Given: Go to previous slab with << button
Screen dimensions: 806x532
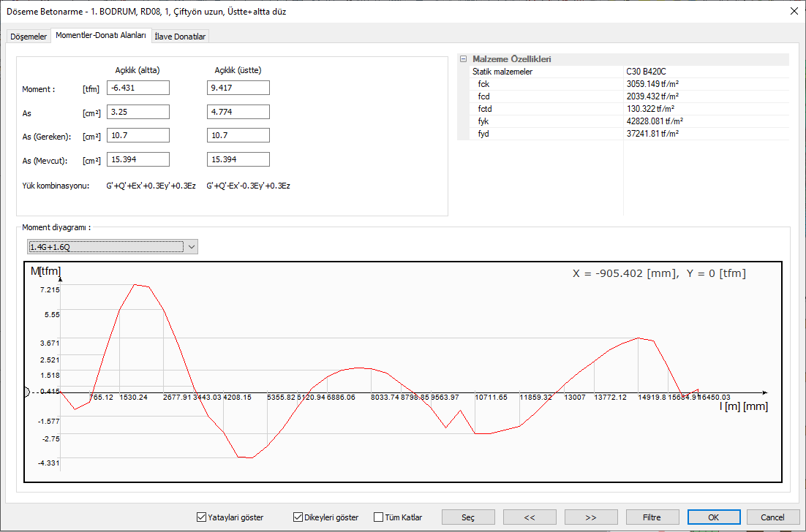Looking at the screenshot, I should click(530, 517).
